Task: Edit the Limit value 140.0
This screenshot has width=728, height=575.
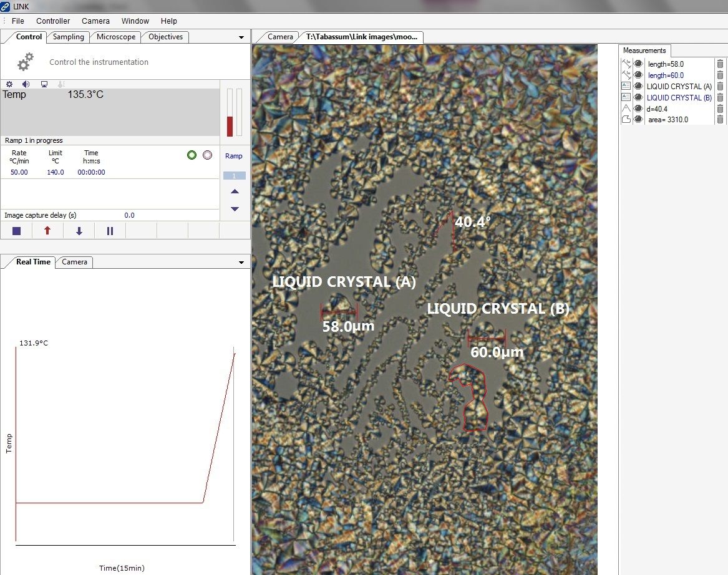Action: click(x=56, y=172)
